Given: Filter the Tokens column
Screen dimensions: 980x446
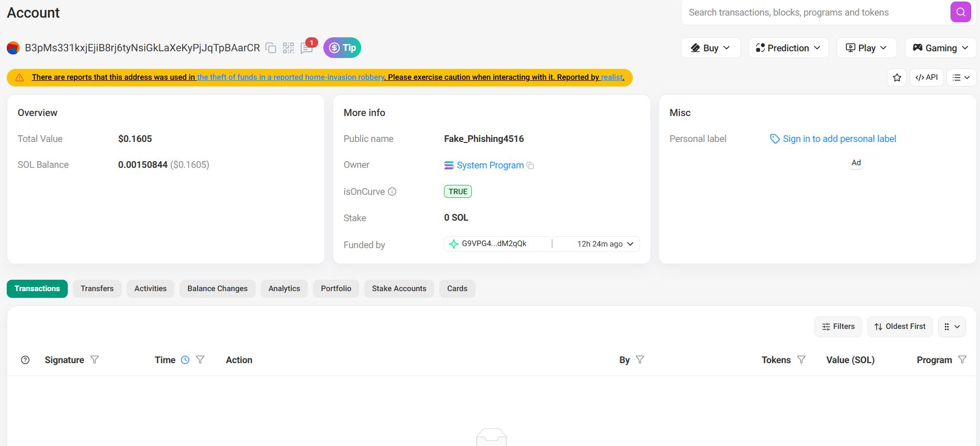Looking at the screenshot, I should coord(801,359).
